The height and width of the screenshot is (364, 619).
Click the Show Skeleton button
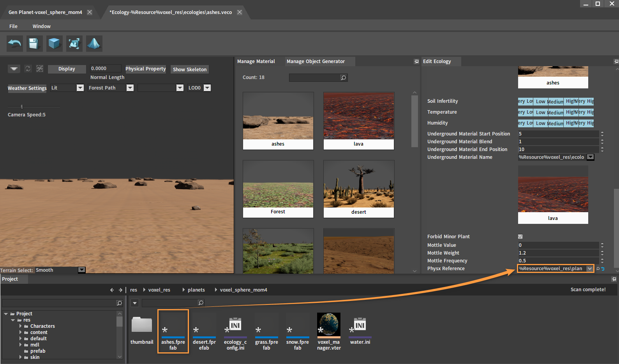(x=190, y=69)
